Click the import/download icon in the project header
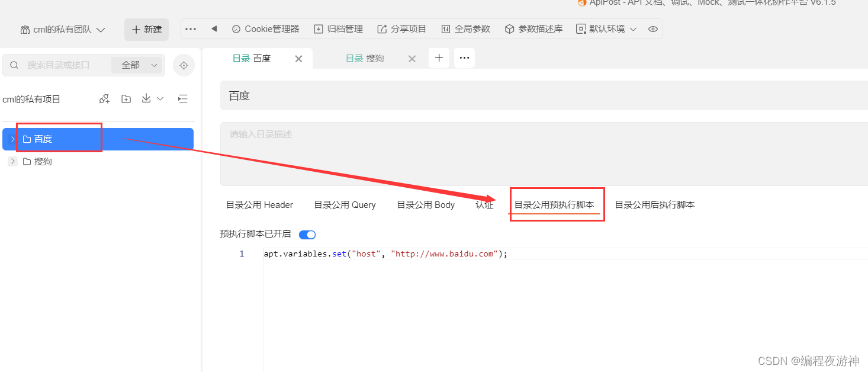 click(x=146, y=98)
